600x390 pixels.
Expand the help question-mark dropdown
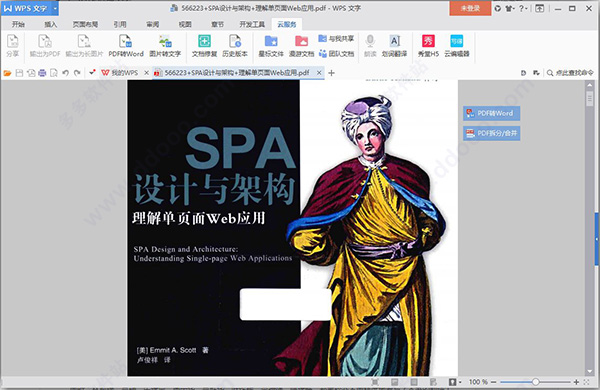point(523,8)
